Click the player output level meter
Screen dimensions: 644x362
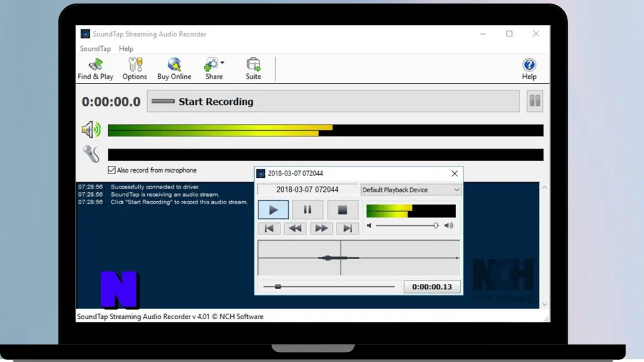click(411, 211)
